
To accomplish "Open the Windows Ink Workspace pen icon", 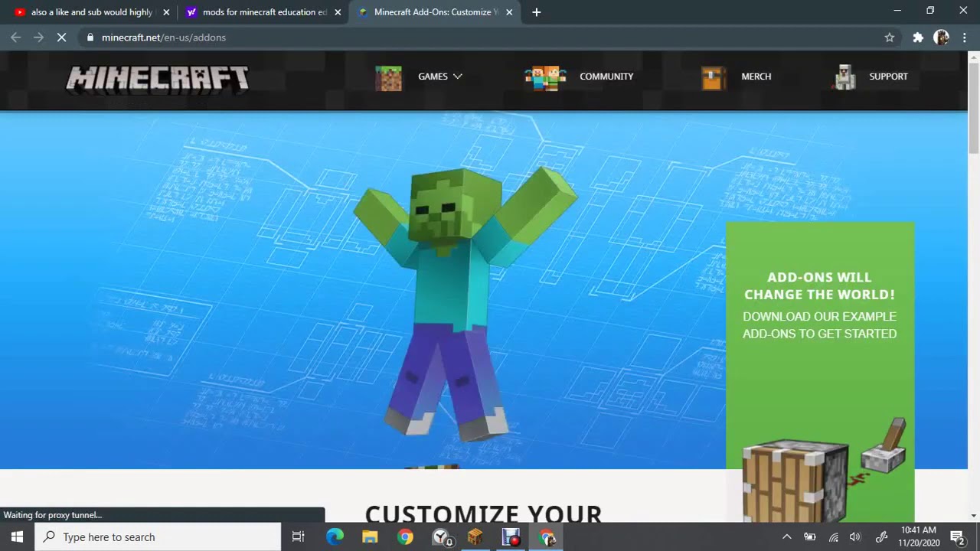I will [x=882, y=537].
